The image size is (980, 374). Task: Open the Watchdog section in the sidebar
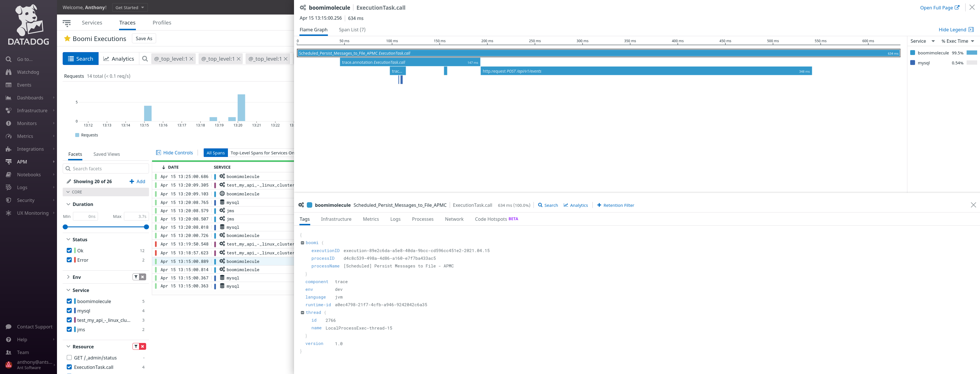8,72
